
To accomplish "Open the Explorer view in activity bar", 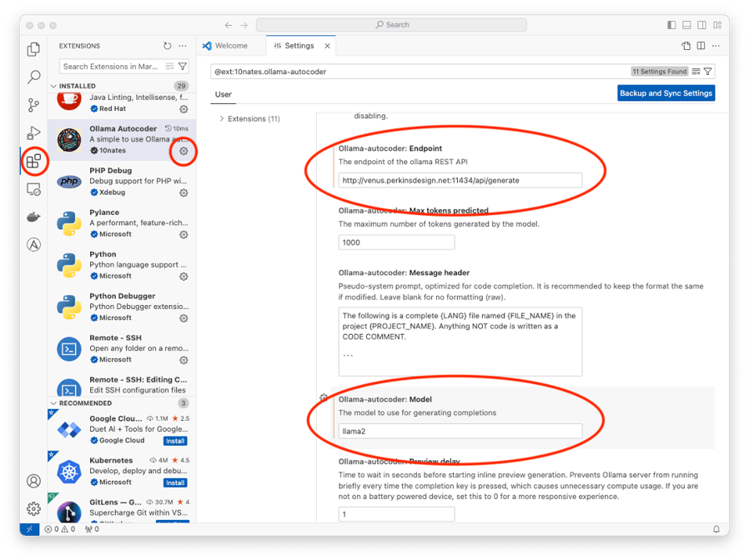I will click(33, 50).
